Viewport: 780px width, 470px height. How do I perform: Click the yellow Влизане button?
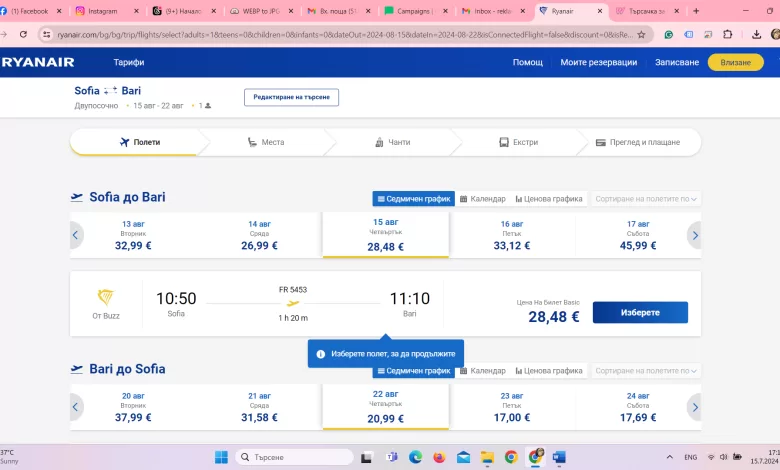pyautogui.click(x=736, y=62)
